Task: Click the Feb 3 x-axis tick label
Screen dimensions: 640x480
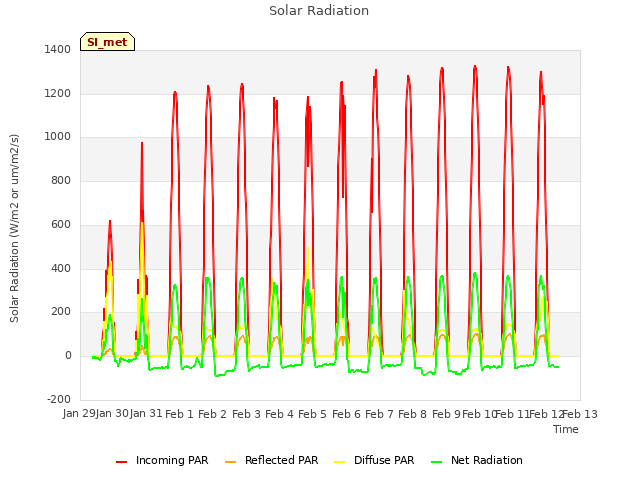Action: [x=246, y=414]
